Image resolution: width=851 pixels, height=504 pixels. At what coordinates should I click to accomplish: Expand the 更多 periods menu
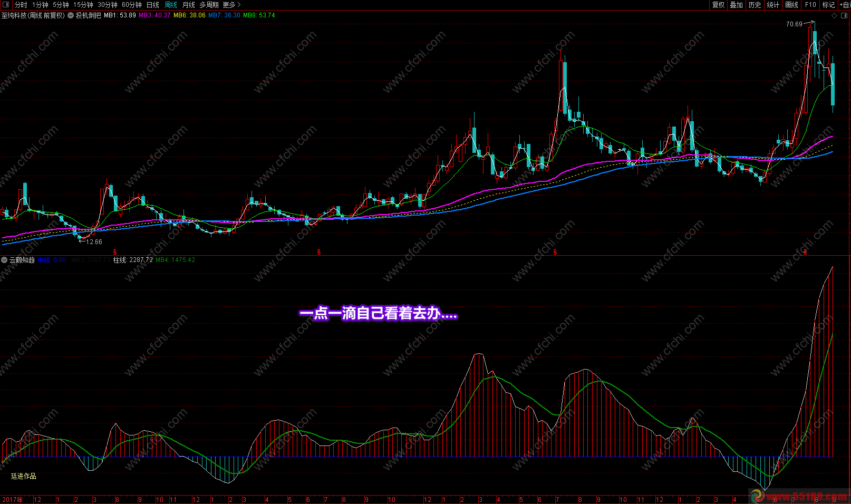click(x=231, y=5)
